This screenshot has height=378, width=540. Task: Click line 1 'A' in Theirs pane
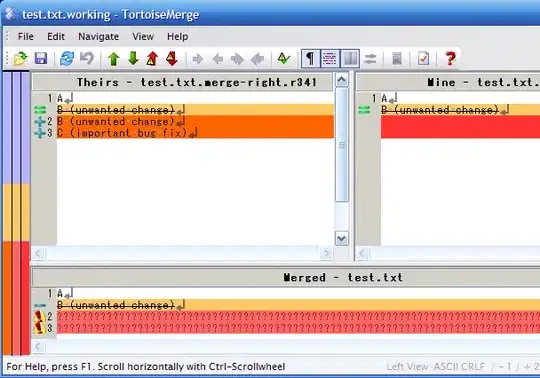(x=195, y=98)
